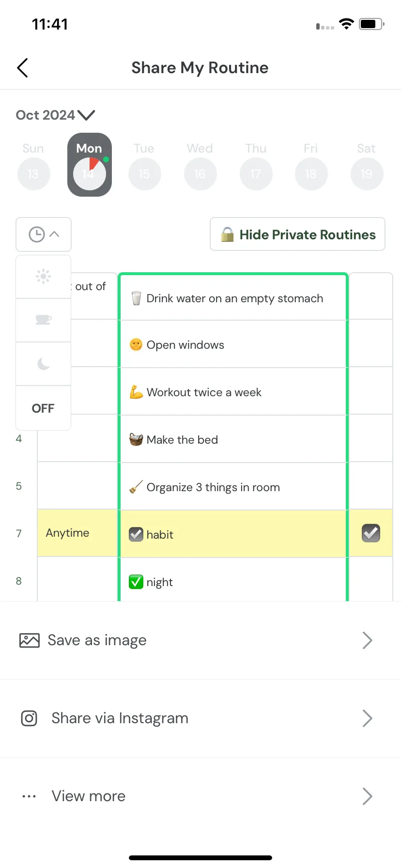Toggle the green checkbox beside night
Screen dimensions: 401x868
click(136, 582)
